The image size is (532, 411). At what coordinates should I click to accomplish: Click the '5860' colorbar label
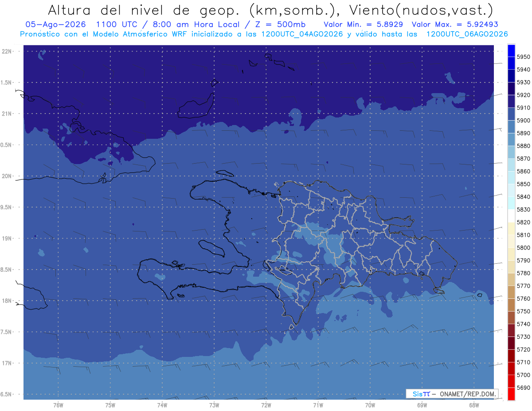pos(524,172)
